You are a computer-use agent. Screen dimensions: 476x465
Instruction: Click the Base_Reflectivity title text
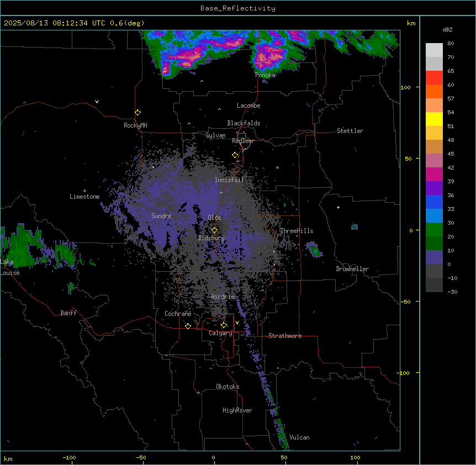pos(238,8)
